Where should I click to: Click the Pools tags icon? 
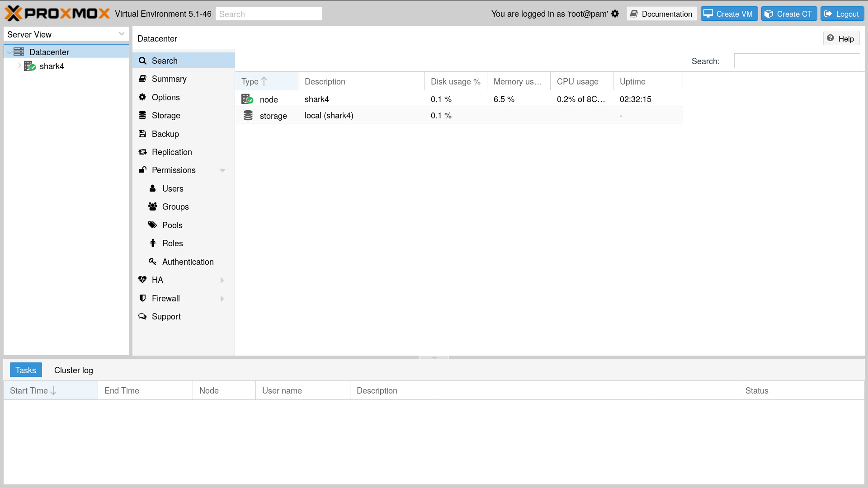coord(153,225)
